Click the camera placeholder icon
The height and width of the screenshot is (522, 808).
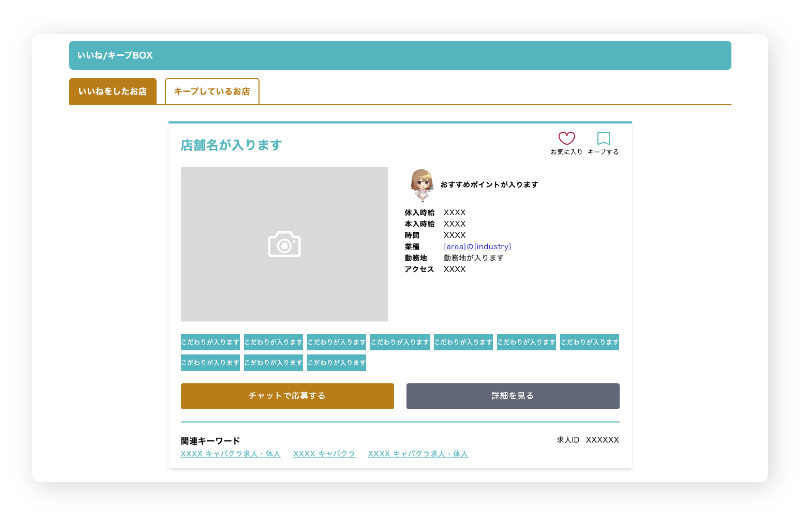pos(284,244)
